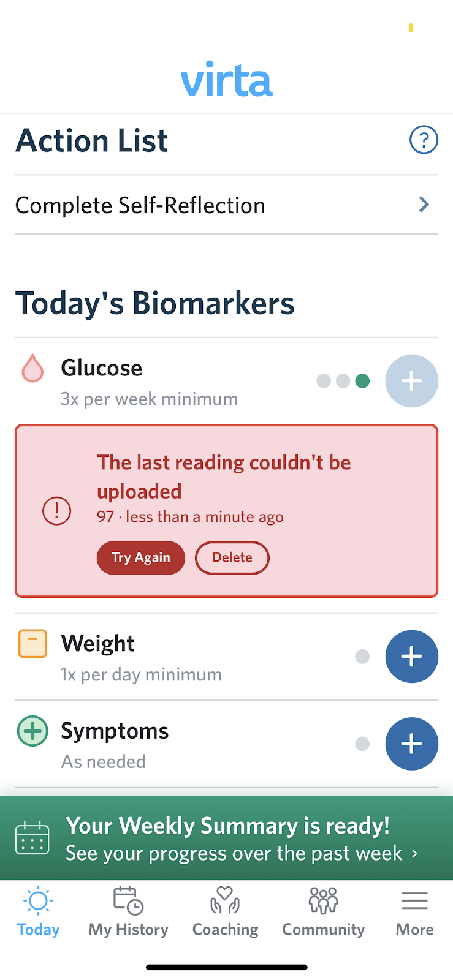Expand the weekly summary arrow

click(x=415, y=853)
